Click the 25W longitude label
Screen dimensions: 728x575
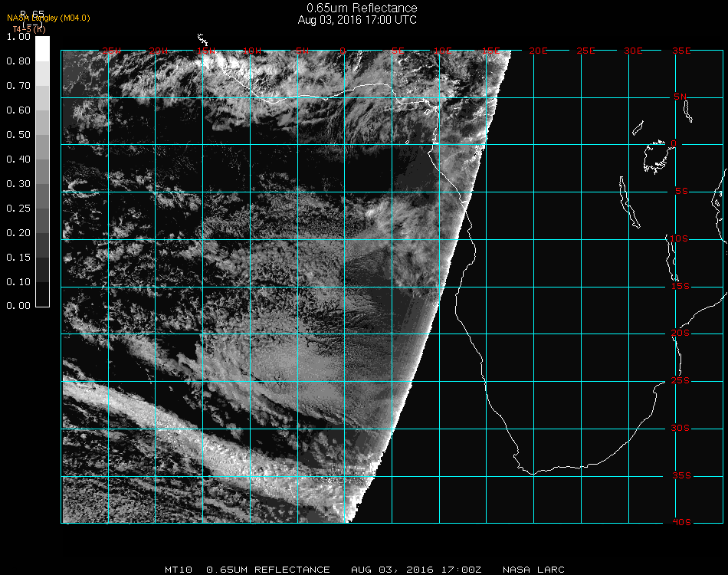click(x=111, y=51)
